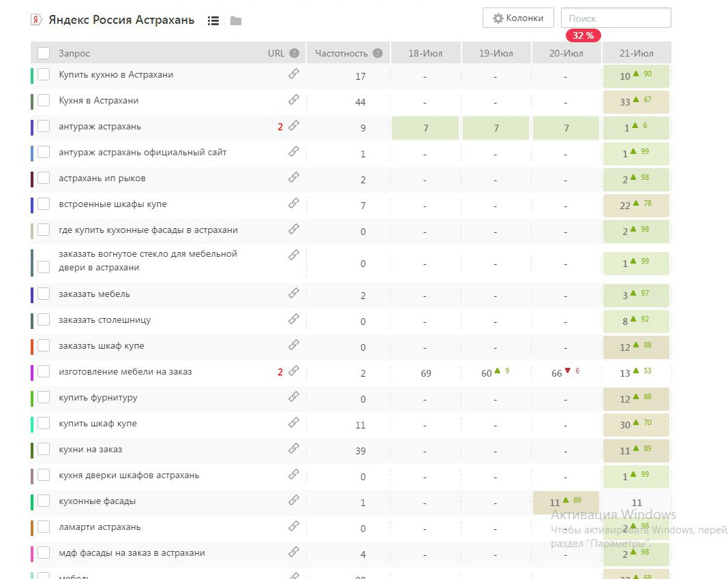
Task: Click the gray folder icon in the header
Action: (x=236, y=21)
